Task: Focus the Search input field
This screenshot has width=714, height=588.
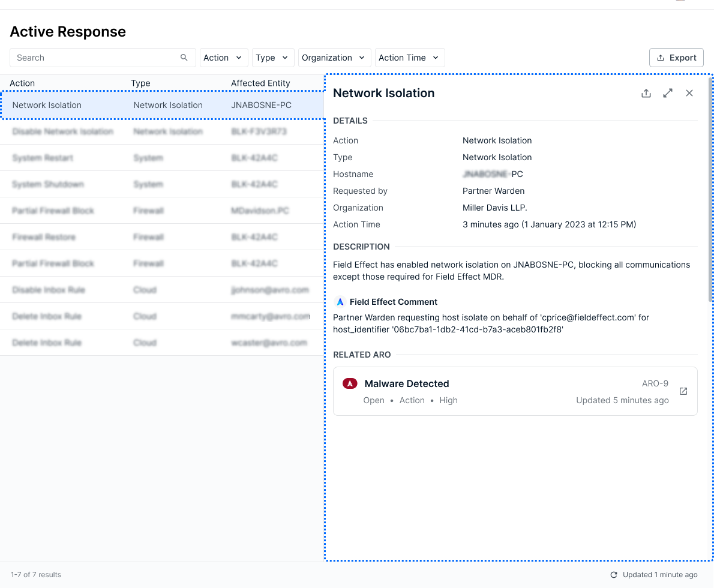Action: pos(103,58)
